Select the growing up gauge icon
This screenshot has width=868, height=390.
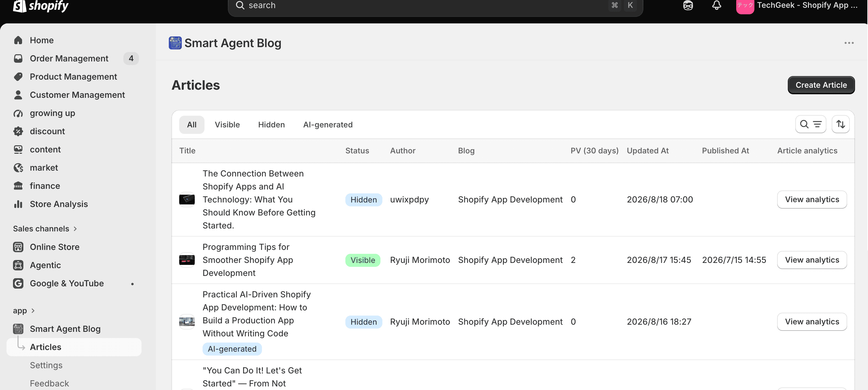click(18, 113)
